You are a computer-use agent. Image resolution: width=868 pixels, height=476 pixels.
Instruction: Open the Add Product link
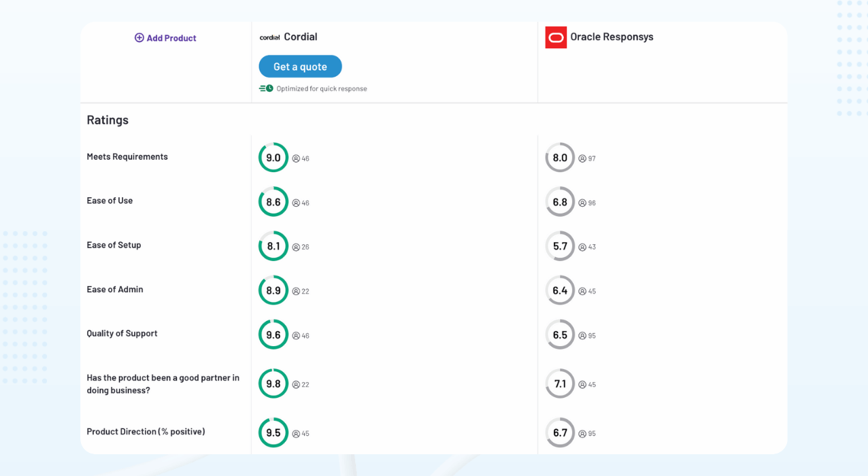click(x=171, y=38)
